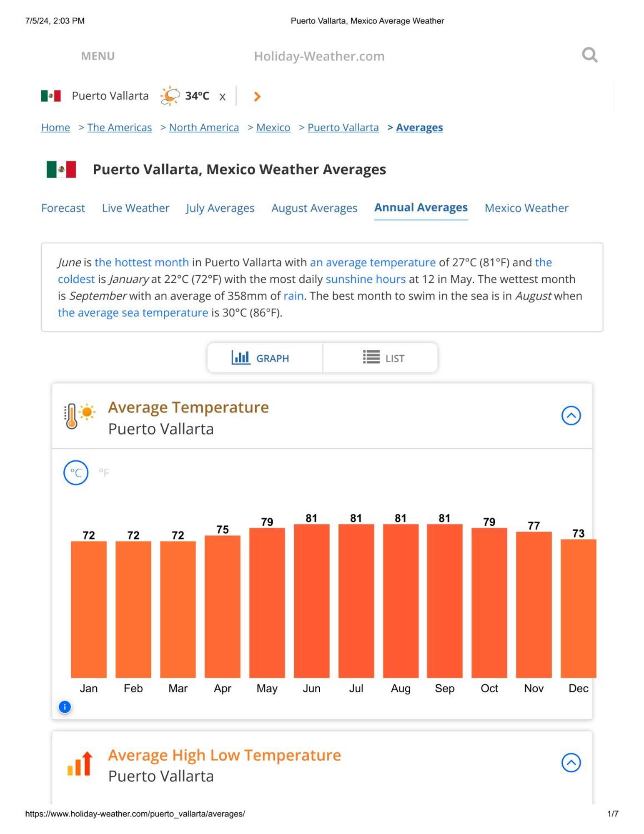Click the search magnifier icon

(x=589, y=55)
